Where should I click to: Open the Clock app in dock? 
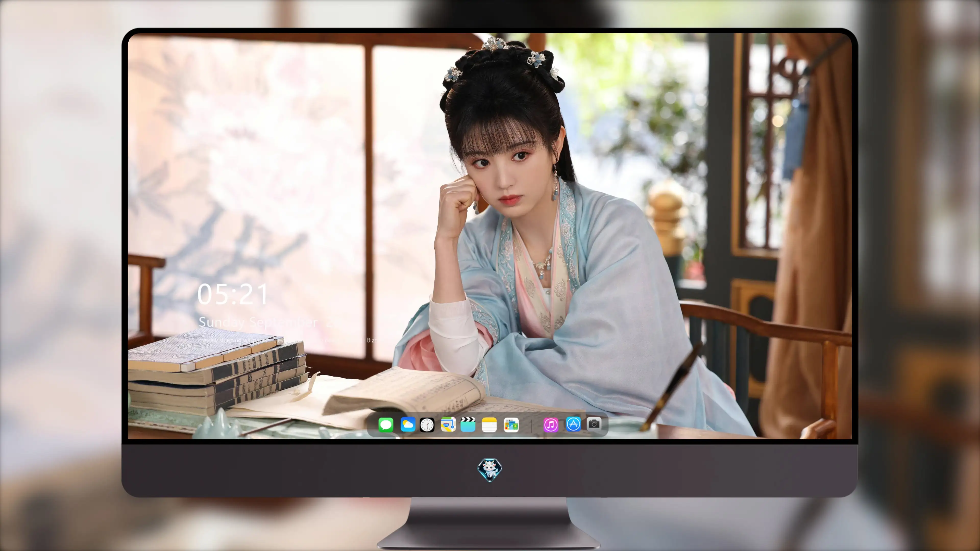pyautogui.click(x=427, y=424)
